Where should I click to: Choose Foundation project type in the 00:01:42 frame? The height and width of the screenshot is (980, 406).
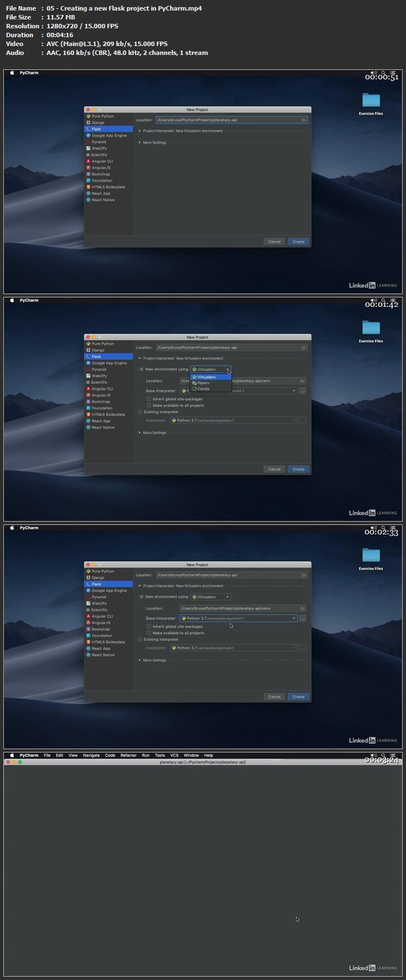101,408
